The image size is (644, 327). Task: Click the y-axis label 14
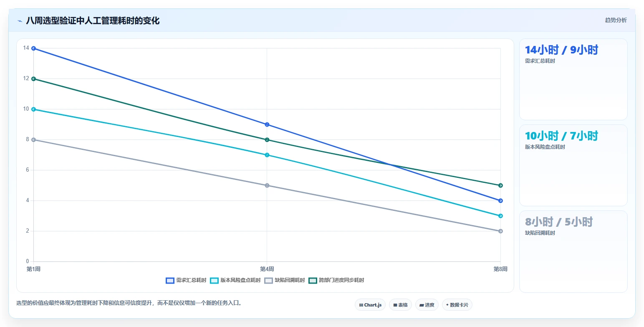point(26,48)
